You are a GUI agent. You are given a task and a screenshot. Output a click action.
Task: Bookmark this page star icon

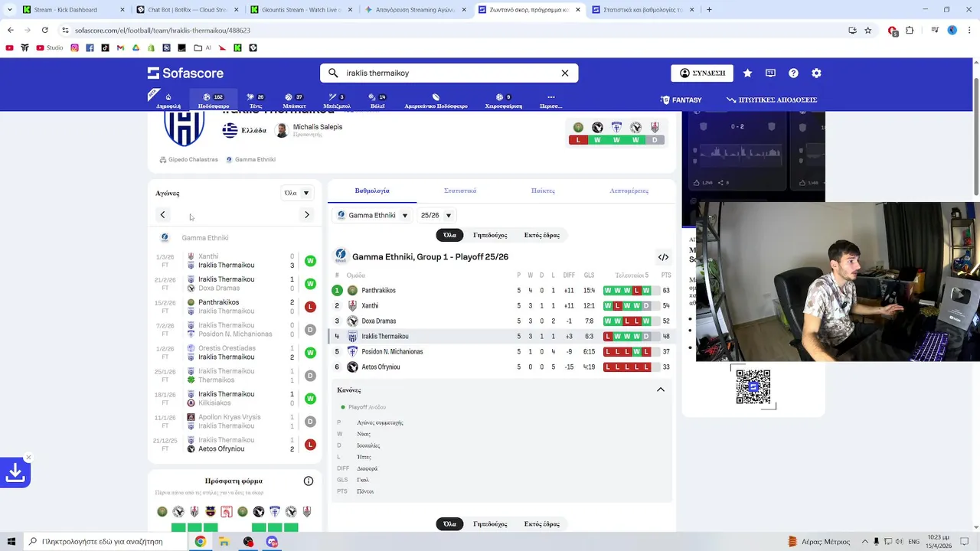point(867,31)
